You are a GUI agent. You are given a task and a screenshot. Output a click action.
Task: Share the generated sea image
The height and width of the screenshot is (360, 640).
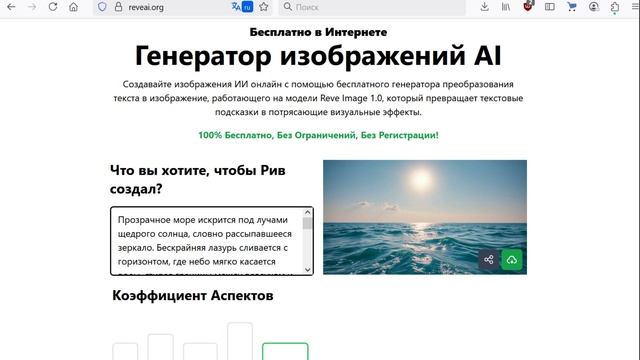489,260
